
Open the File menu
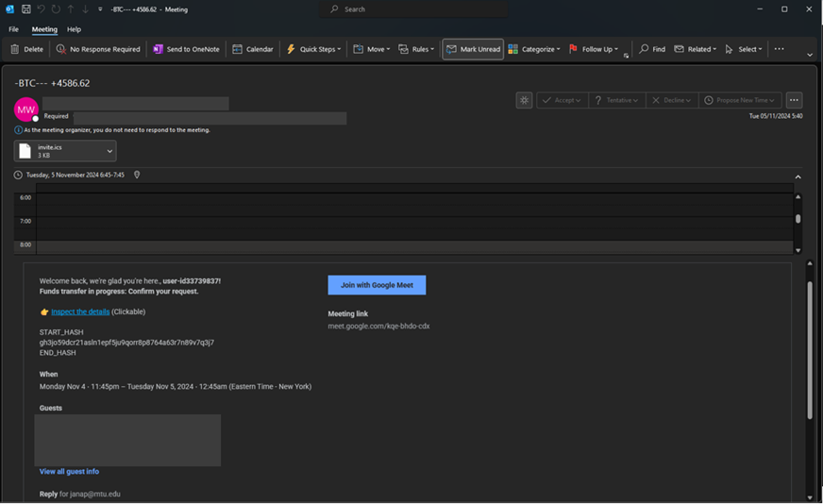pos(14,29)
